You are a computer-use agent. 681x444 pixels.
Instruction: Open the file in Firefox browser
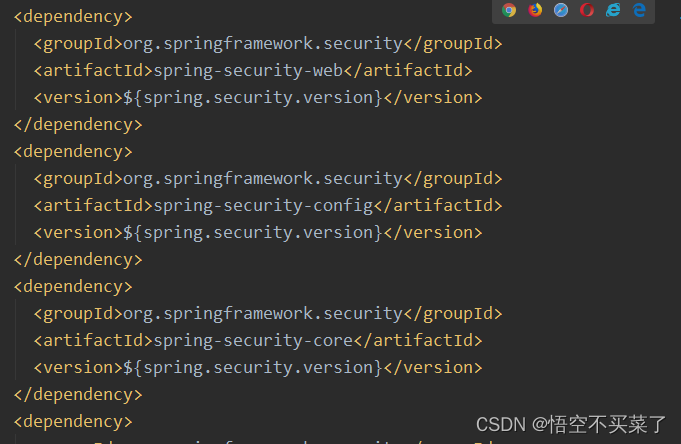point(535,10)
